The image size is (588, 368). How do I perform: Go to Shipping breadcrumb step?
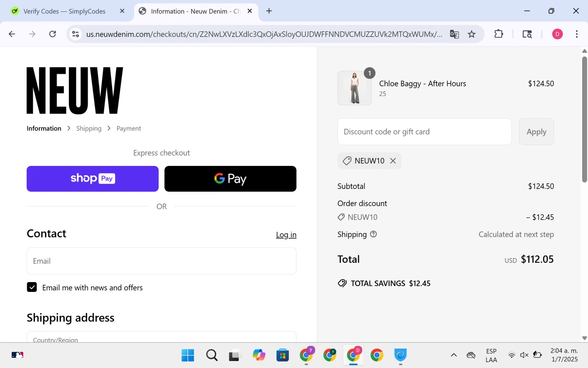tap(89, 128)
